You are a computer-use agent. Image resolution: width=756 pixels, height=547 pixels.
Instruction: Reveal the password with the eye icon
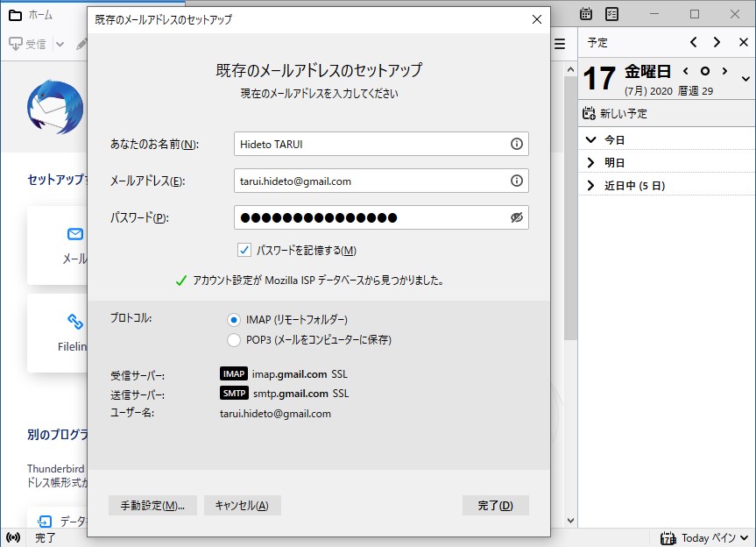[518, 218]
